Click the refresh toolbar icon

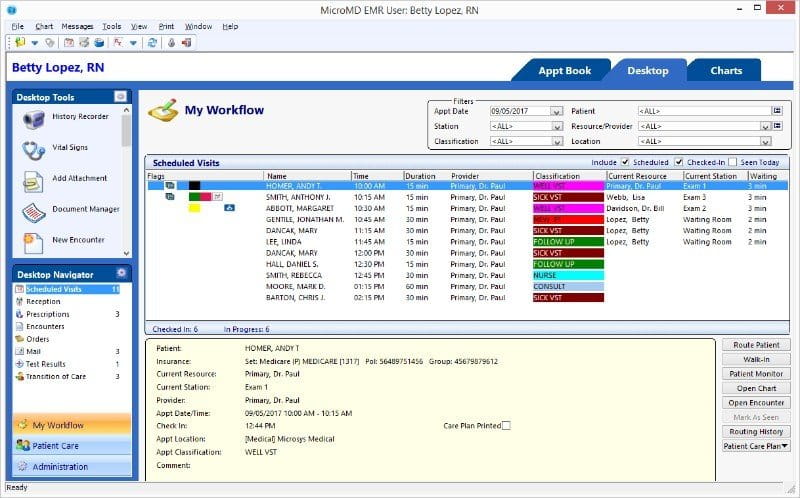152,43
